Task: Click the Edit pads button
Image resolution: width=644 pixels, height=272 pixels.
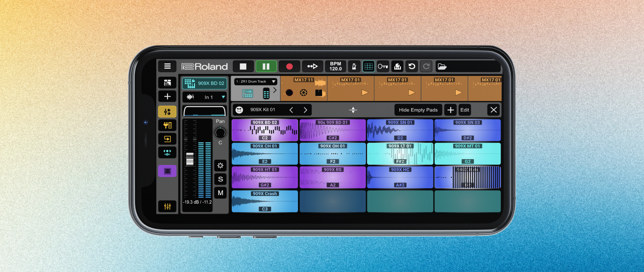Action: click(x=464, y=110)
